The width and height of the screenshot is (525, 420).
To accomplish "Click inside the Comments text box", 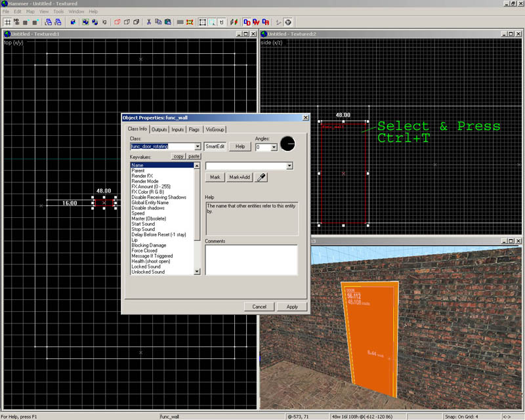I will click(251, 259).
